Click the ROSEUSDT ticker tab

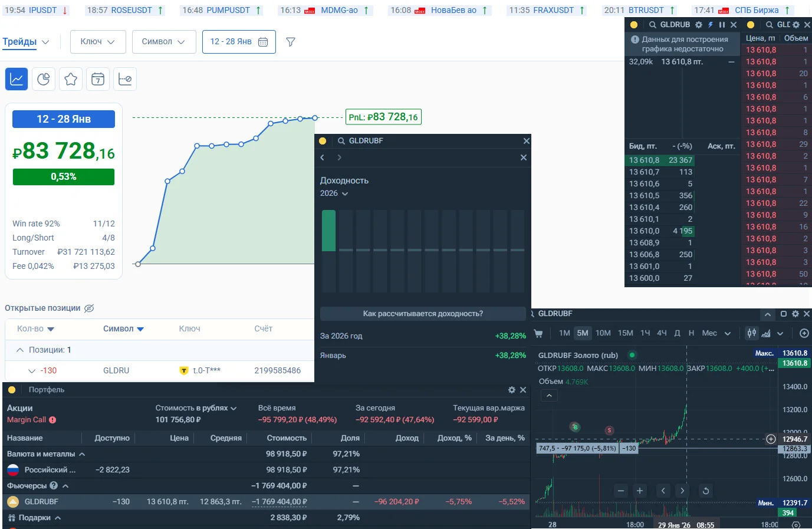click(125, 10)
